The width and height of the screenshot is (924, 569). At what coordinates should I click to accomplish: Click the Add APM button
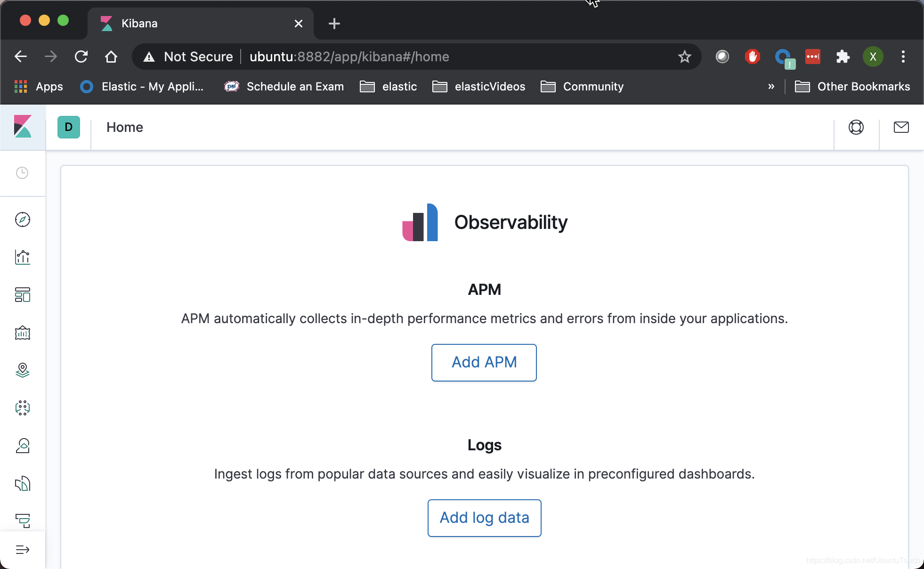click(484, 362)
